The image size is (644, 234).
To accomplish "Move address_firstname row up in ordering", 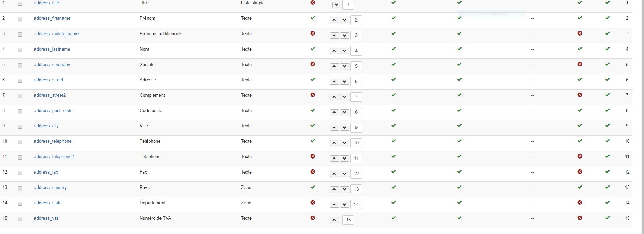I will 334,20.
